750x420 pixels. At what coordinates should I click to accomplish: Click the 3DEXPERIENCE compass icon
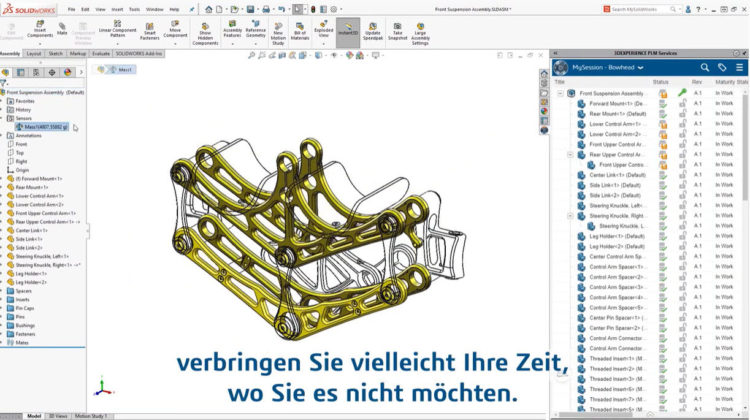[x=562, y=67]
